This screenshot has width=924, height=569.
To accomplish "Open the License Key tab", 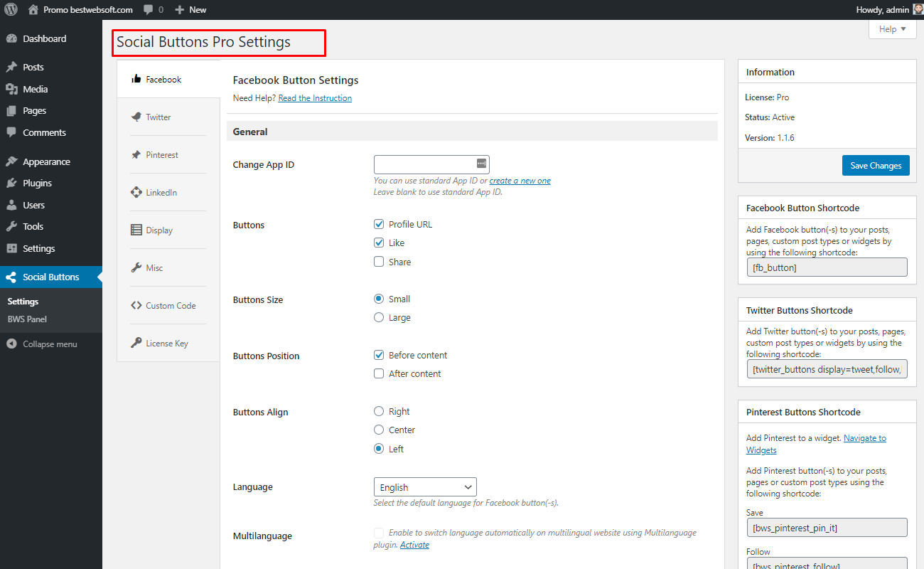I will coord(168,343).
